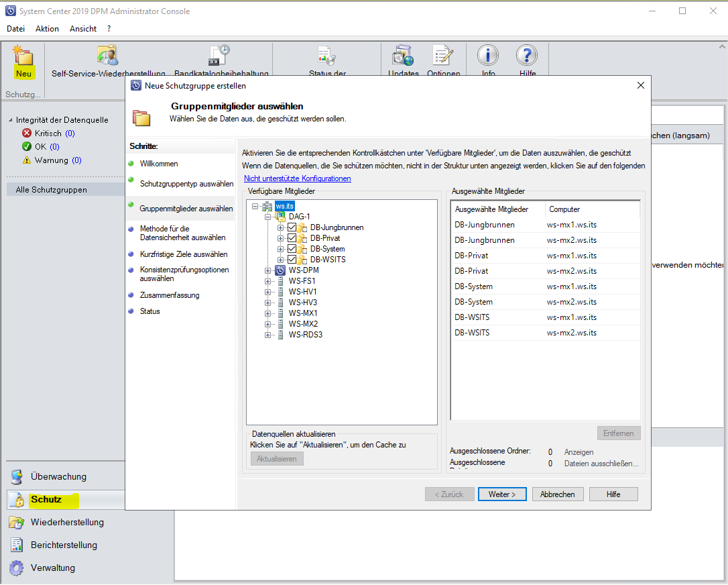Expand the WS-DPM node

[268, 270]
